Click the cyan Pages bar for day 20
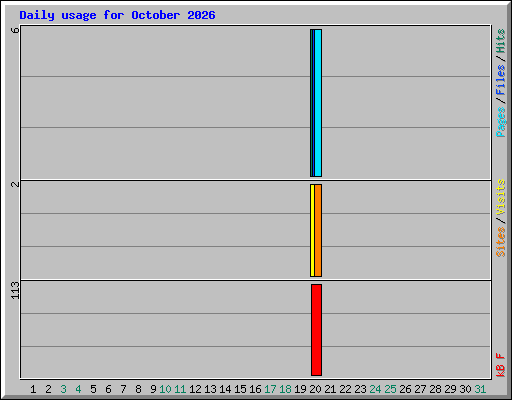The height and width of the screenshot is (400, 512). click(318, 103)
